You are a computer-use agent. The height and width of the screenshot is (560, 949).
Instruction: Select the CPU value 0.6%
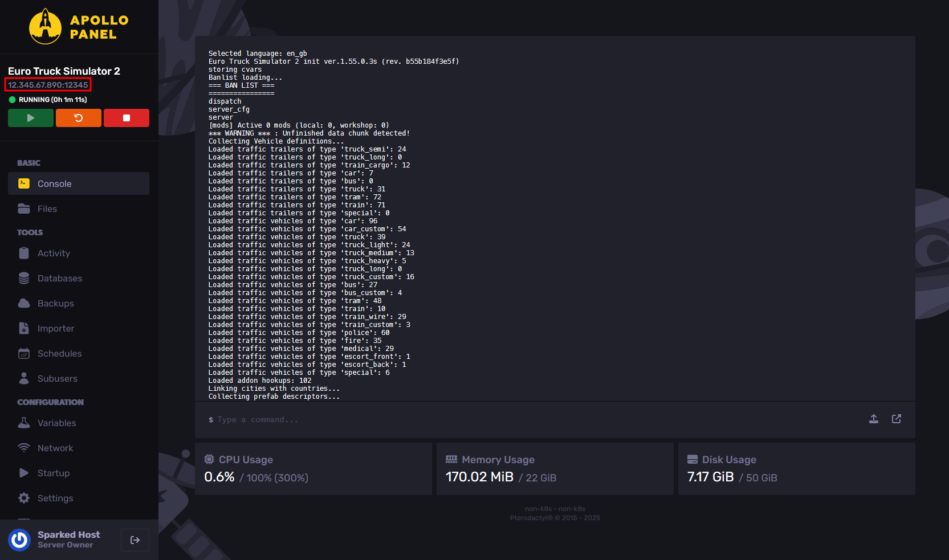[219, 477]
